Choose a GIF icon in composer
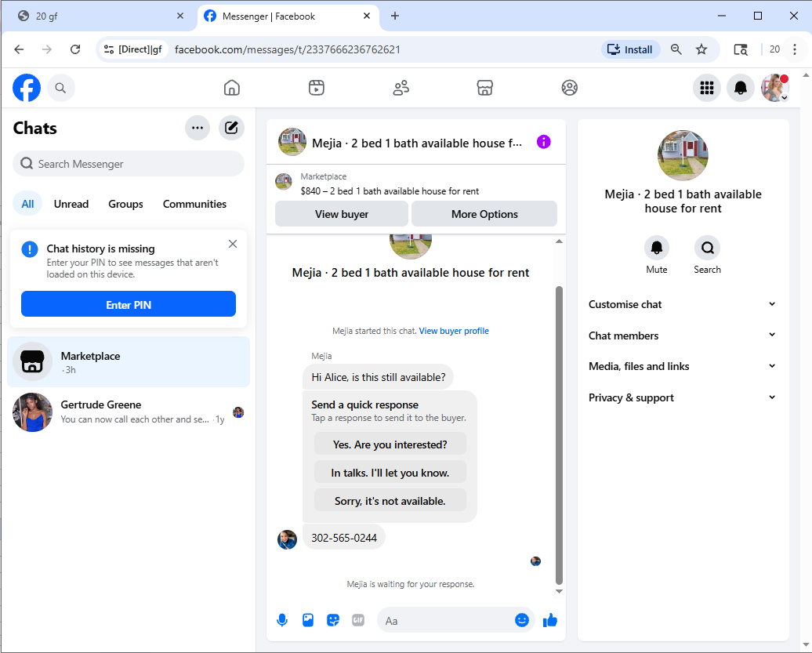The width and height of the screenshot is (812, 653). (x=358, y=620)
